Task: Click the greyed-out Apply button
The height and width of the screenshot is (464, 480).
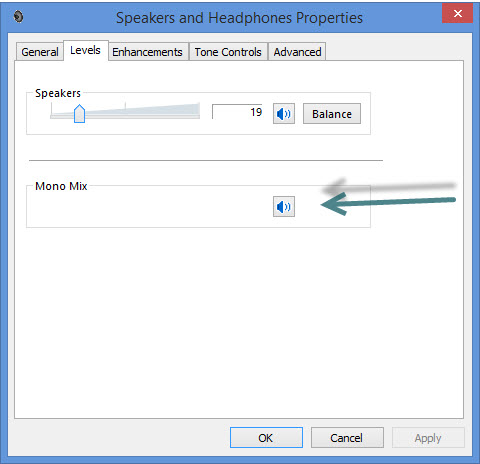Action: click(428, 438)
